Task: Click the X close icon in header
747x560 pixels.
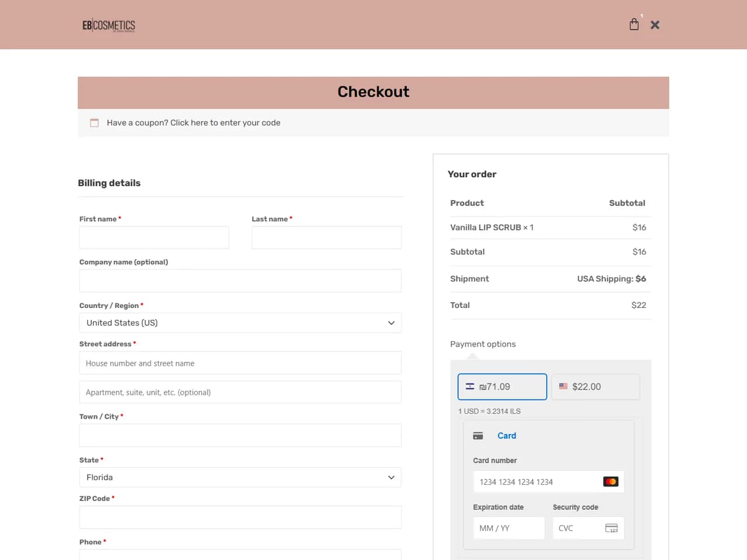Action: (x=655, y=24)
